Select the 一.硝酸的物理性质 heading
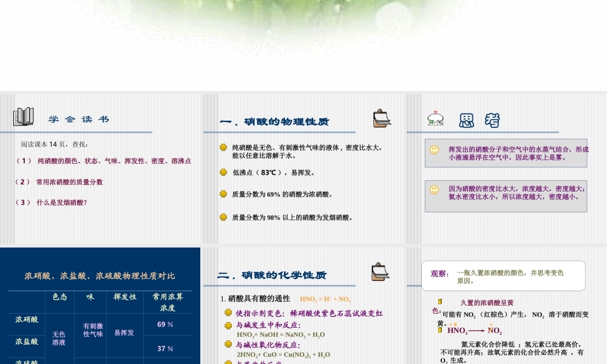Image resolution: width=607 pixels, height=364 pixels. point(274,122)
